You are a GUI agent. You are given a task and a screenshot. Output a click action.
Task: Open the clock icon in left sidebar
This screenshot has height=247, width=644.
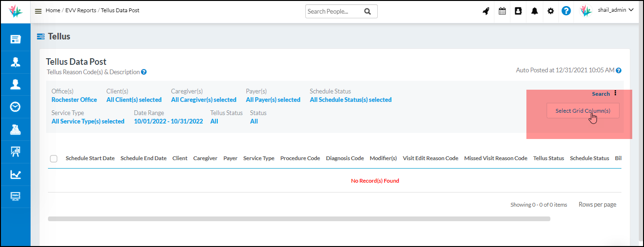click(15, 107)
